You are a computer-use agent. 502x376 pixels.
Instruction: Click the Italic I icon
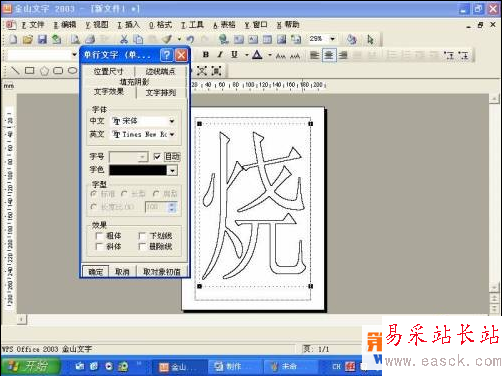(220, 55)
